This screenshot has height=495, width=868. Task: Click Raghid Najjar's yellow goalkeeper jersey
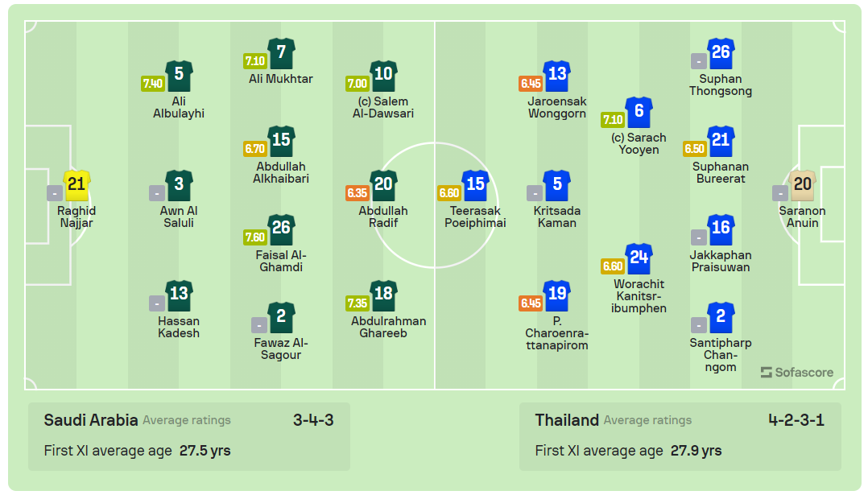pos(76,185)
